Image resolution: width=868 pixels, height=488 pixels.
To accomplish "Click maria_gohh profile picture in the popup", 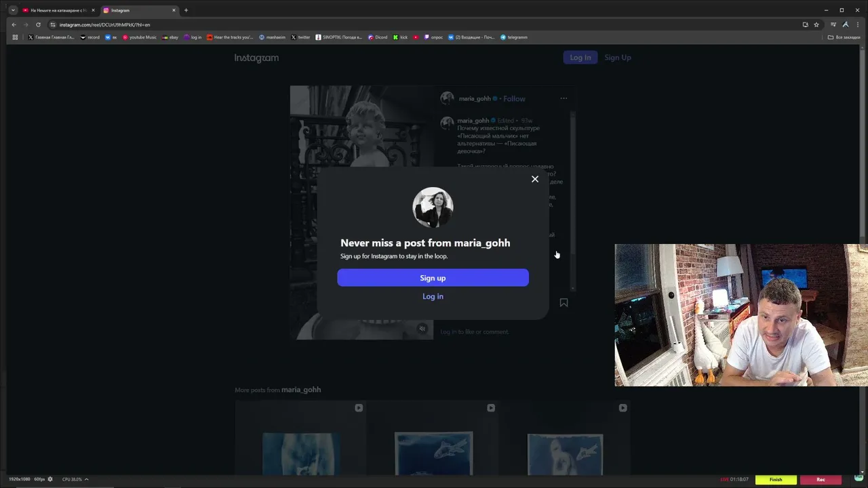I will pyautogui.click(x=433, y=207).
